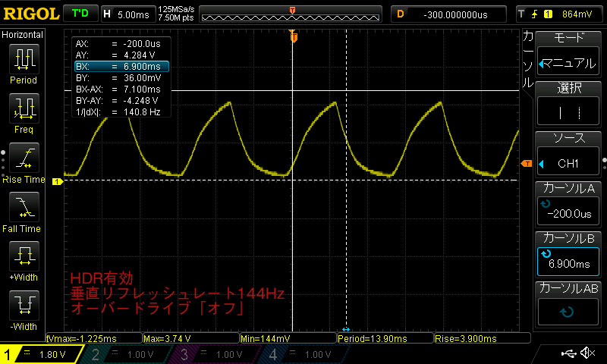Click the highlighted BX = 6.900ms row
The image size is (607, 364).
tap(121, 67)
